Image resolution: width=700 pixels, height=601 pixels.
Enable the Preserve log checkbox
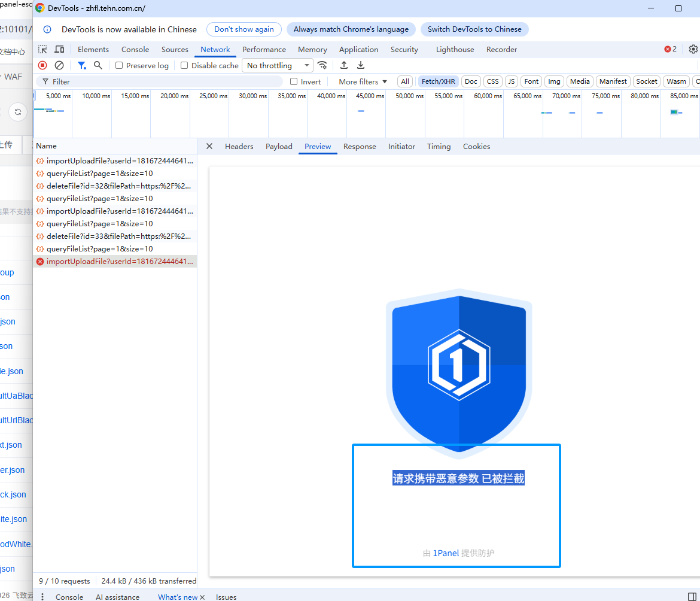pyautogui.click(x=119, y=65)
